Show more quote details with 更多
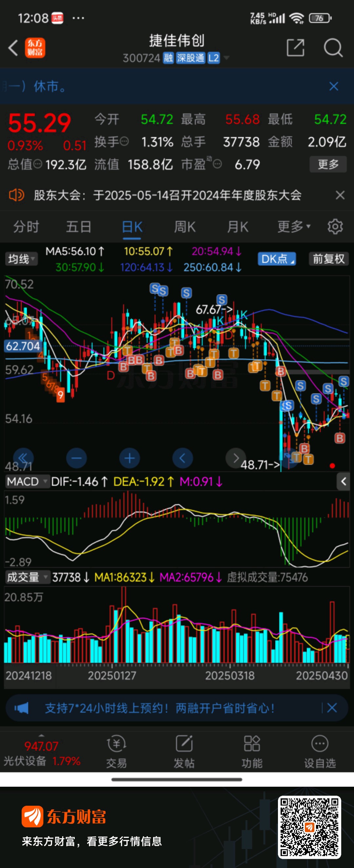 pyautogui.click(x=328, y=165)
